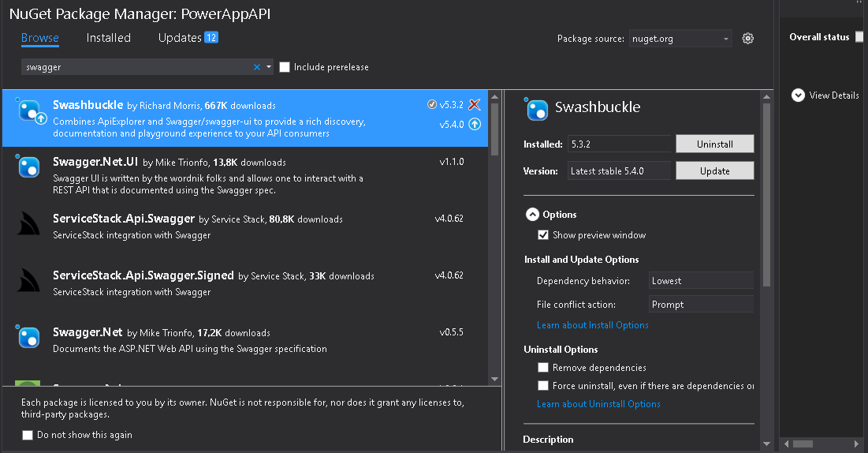Expand View Details chevron

(798, 95)
